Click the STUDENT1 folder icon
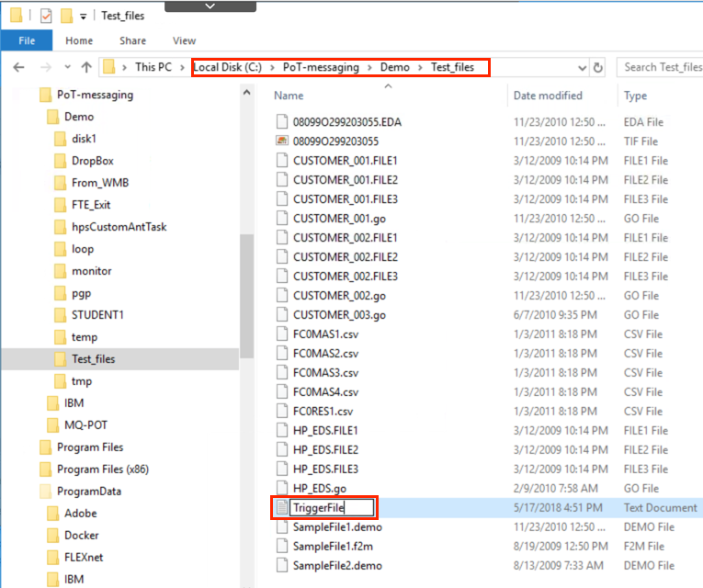The height and width of the screenshot is (588, 703). click(x=60, y=315)
